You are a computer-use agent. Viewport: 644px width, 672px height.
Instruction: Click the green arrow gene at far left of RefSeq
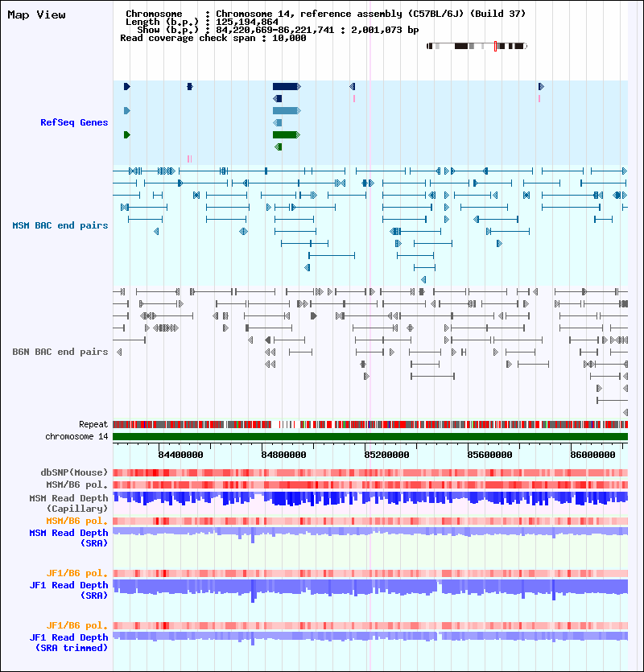pos(127,134)
